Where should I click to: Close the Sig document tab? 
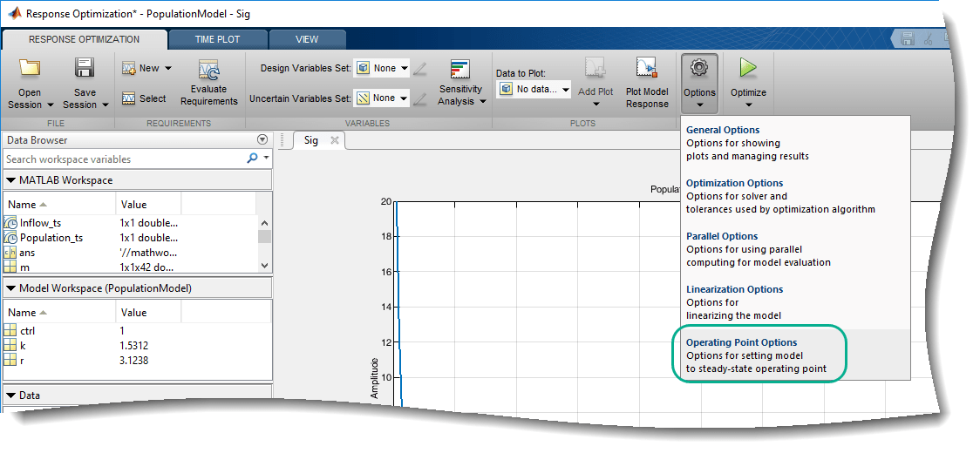[335, 140]
